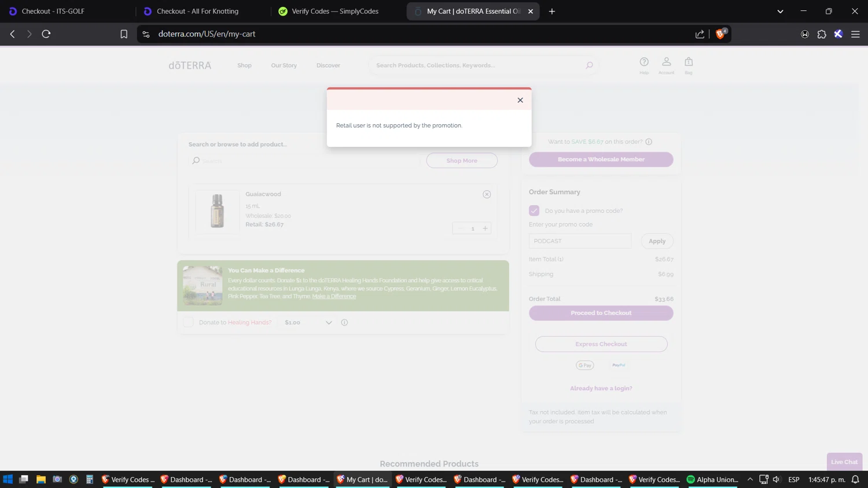Open the tab search dropdown arrow
The width and height of the screenshot is (868, 488).
[x=780, y=11]
